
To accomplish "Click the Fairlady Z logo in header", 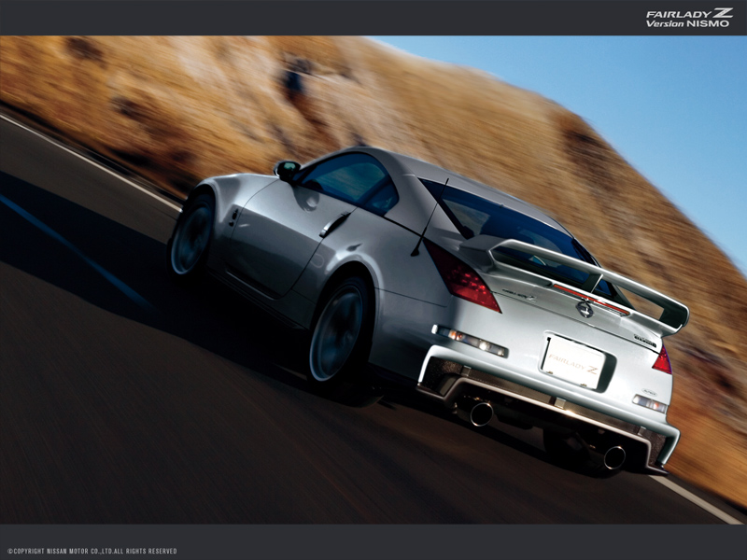I will coord(689,13).
